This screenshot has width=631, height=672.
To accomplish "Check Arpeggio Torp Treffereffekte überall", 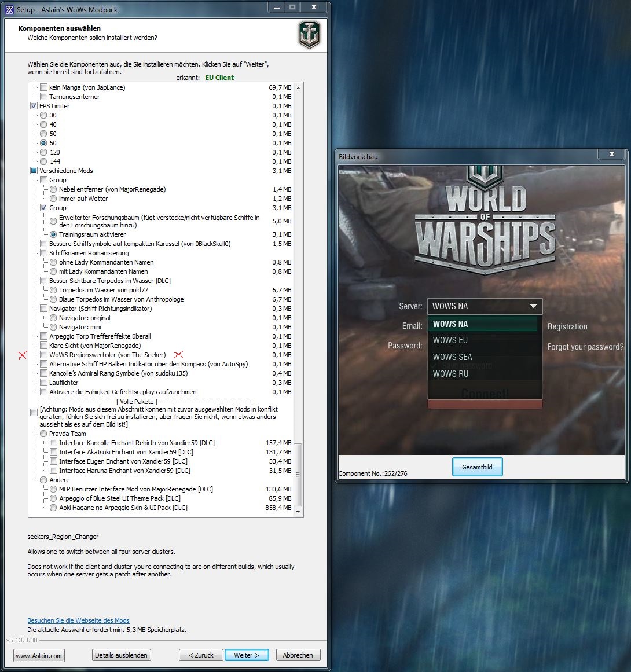I will (x=44, y=336).
